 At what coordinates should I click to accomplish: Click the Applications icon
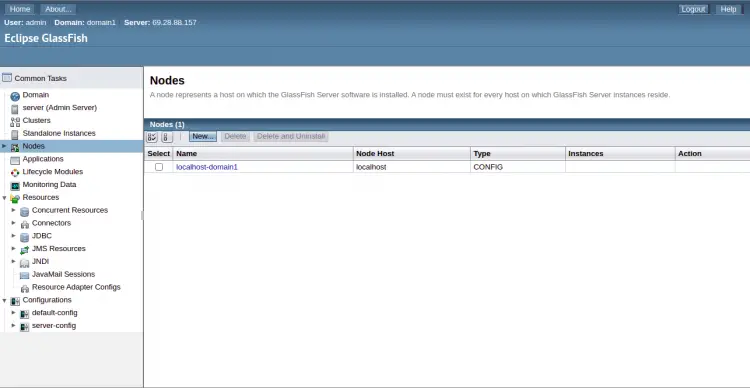pos(15,160)
